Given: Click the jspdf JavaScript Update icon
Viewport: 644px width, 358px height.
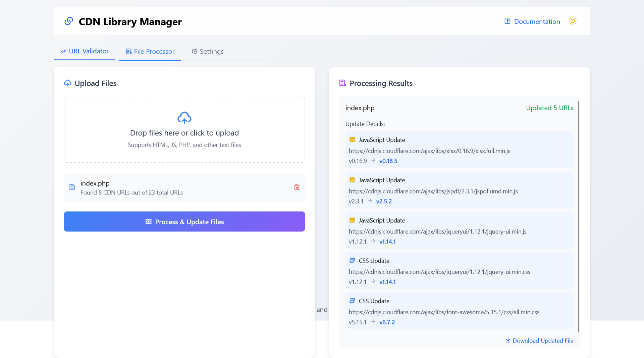Looking at the screenshot, I should pyautogui.click(x=352, y=180).
